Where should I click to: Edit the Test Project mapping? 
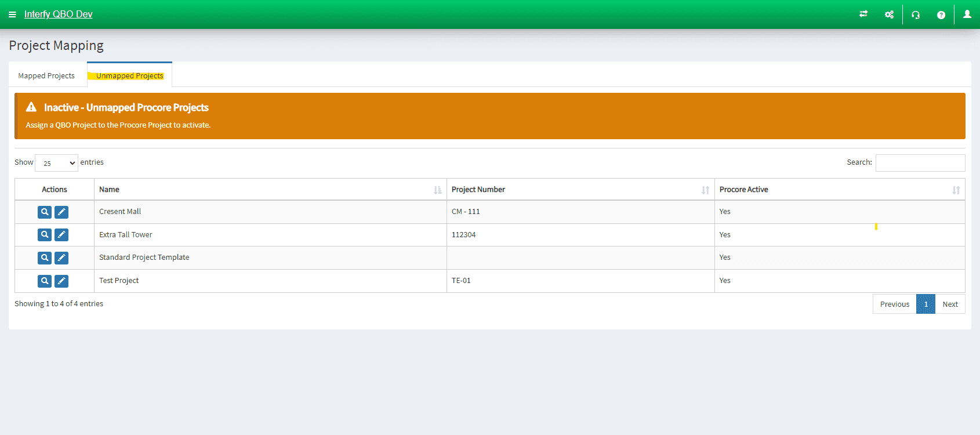(61, 281)
